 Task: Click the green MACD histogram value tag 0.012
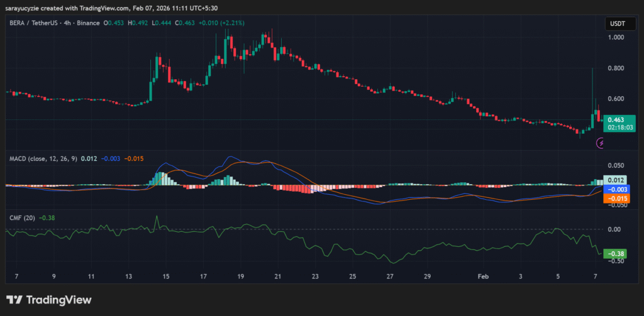coord(614,180)
